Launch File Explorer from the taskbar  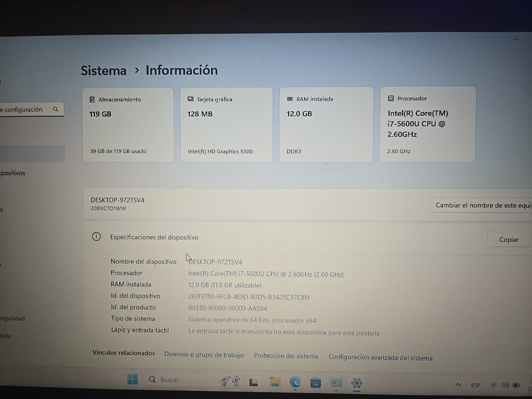275,382
